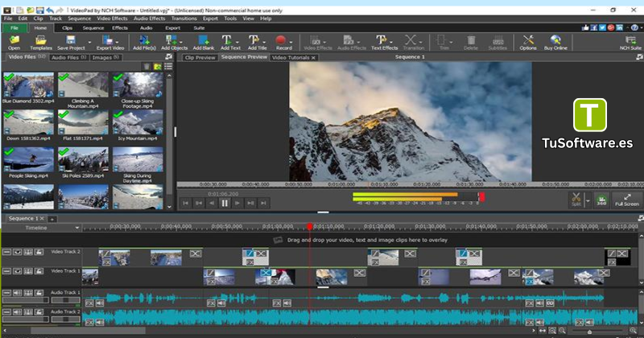Viewport: 644px width, 338px height.
Task: Click Facebook share icon
Action: [594, 27]
